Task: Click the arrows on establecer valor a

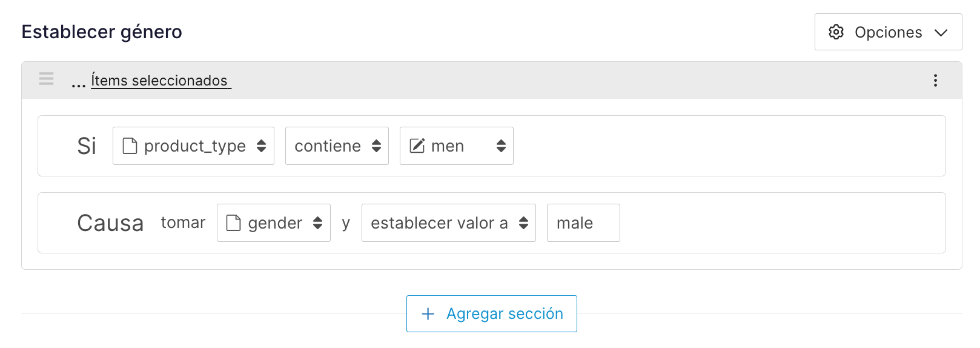Action: click(x=523, y=223)
